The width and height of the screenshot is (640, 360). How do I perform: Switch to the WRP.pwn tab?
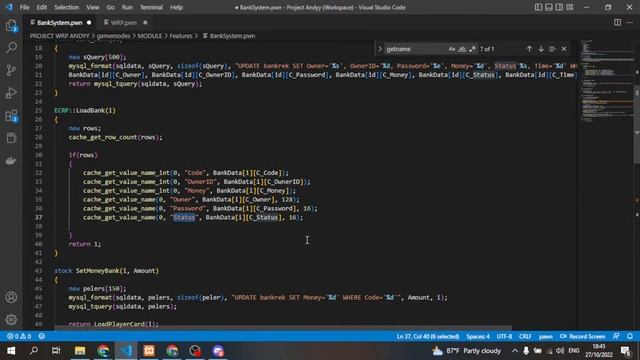[x=124, y=22]
